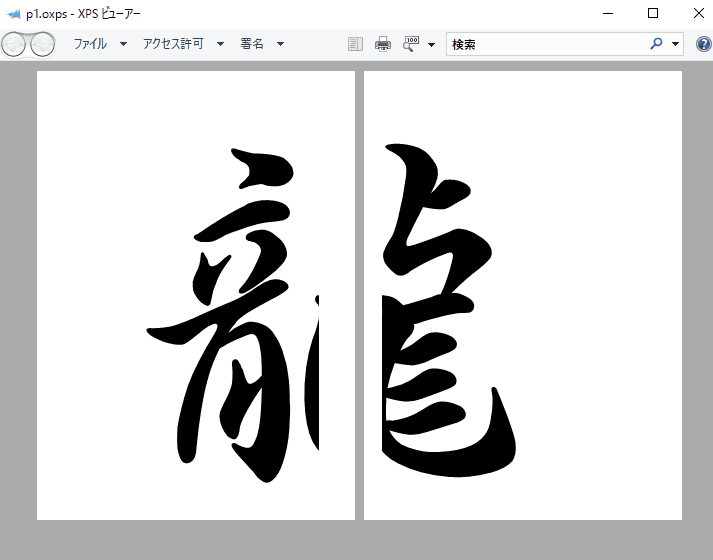Toggle the document outline pane icon
Screen dimensions: 713x560
(x=355, y=44)
